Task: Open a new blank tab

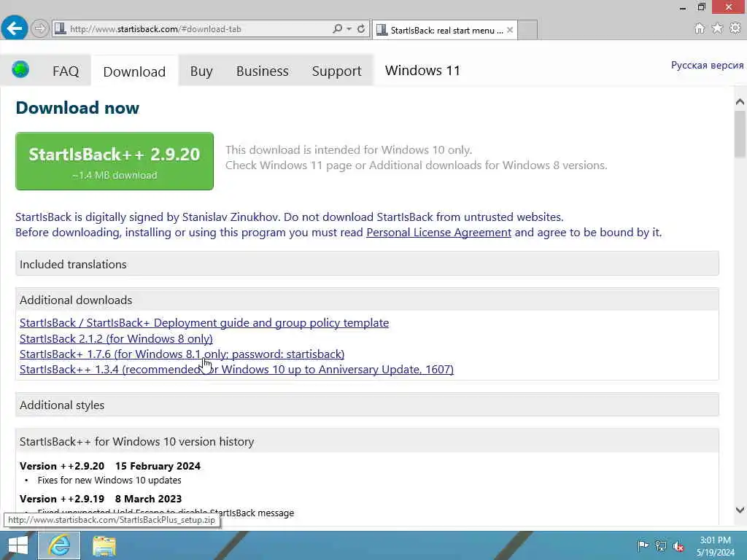Action: (x=527, y=30)
